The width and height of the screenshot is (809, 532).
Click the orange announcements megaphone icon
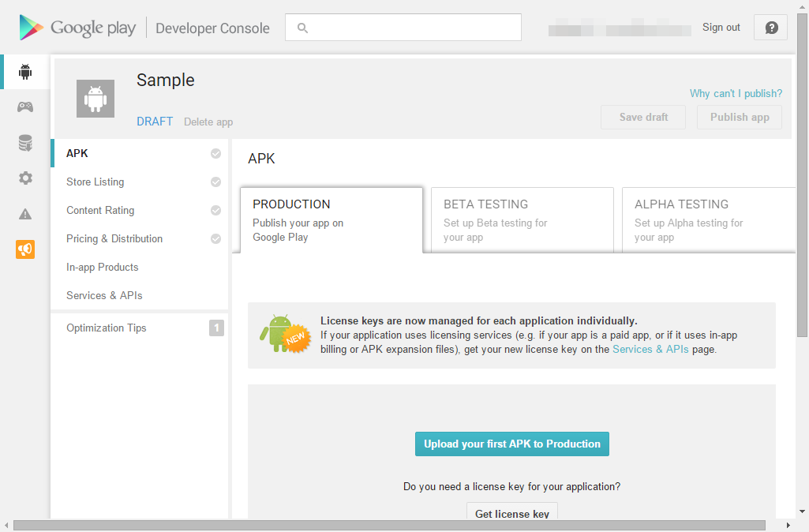(25, 249)
